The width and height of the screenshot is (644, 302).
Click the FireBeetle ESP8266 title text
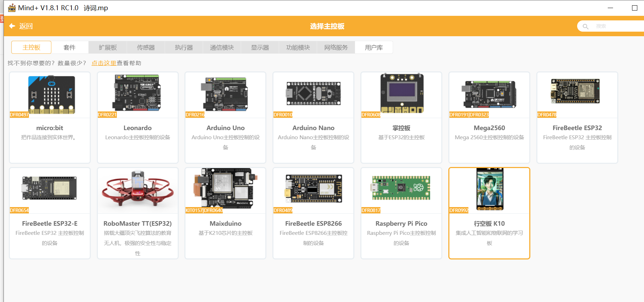coord(314,224)
